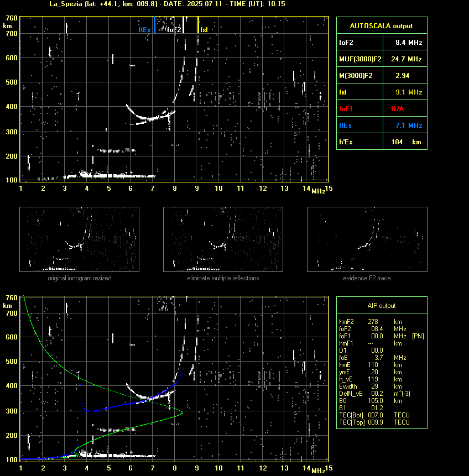Screen dimensions: 469x476
Task: Click the 'evidence F2 trace' caption
Action: tap(367, 278)
